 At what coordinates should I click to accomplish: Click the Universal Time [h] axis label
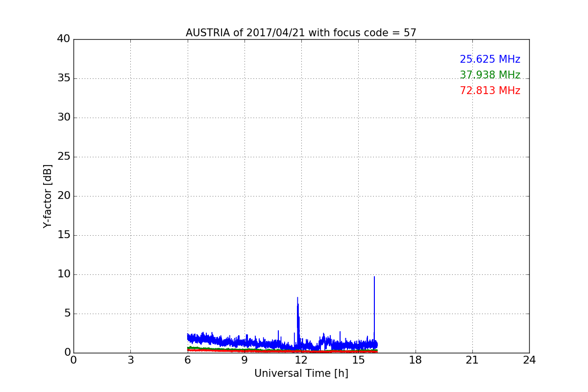[x=301, y=373]
